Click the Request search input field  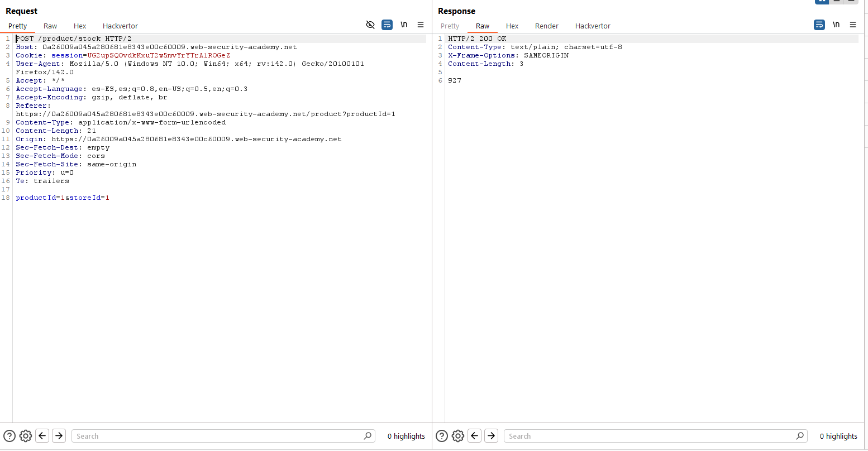tap(218, 436)
